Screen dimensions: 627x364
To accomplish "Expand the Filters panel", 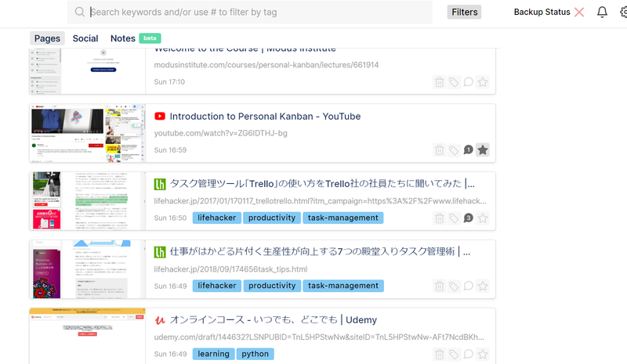I will (x=464, y=12).
